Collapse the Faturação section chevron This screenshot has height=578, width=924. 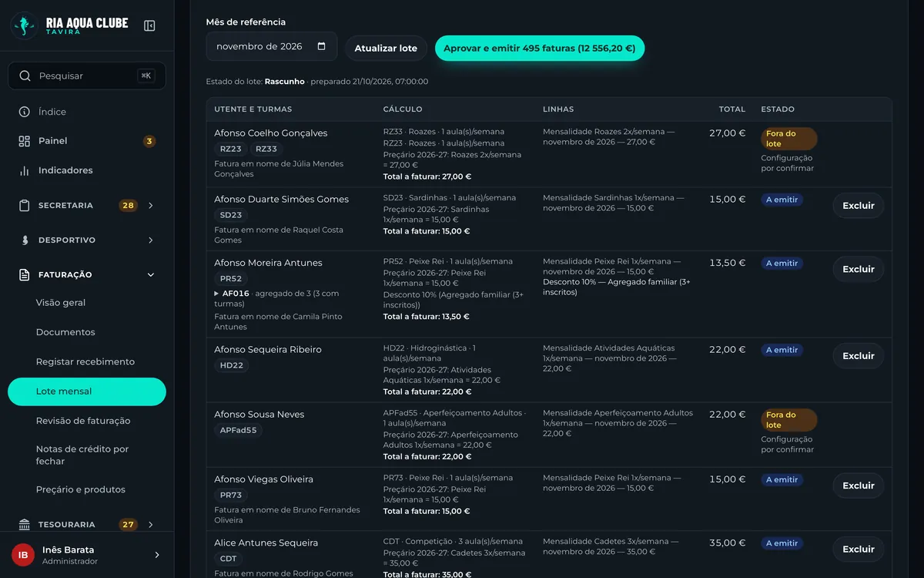[151, 275]
